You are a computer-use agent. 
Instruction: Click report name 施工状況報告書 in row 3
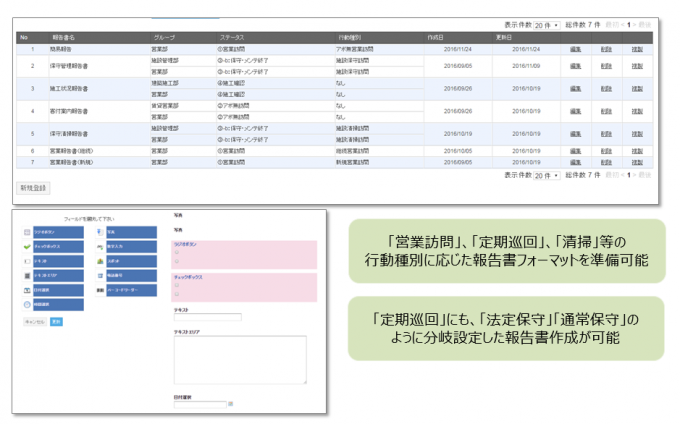[x=69, y=89]
